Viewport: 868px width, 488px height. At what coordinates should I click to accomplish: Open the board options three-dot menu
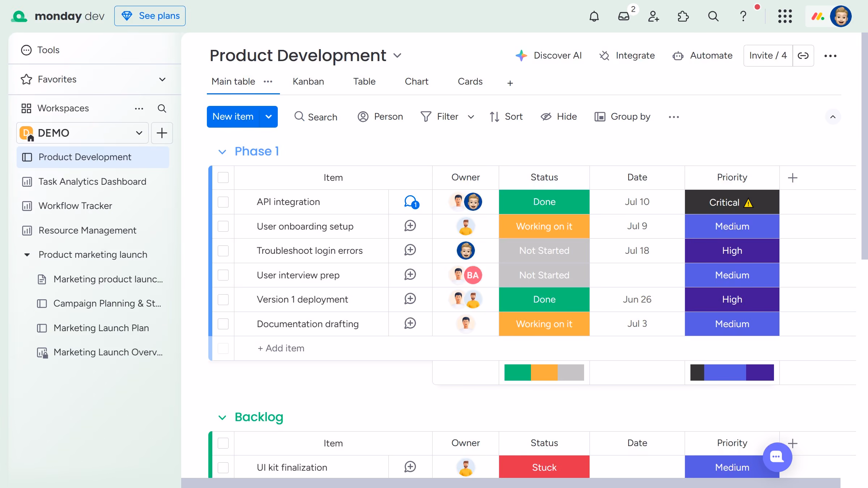coord(830,56)
